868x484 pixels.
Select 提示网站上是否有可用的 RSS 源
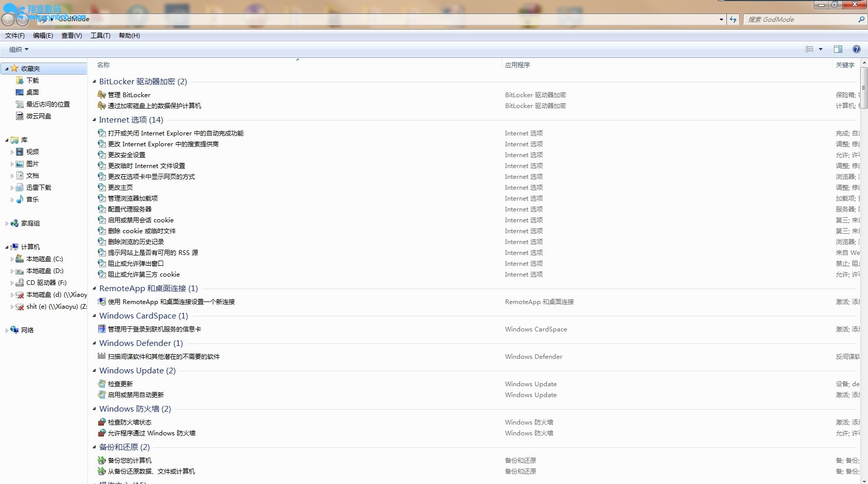click(x=153, y=252)
